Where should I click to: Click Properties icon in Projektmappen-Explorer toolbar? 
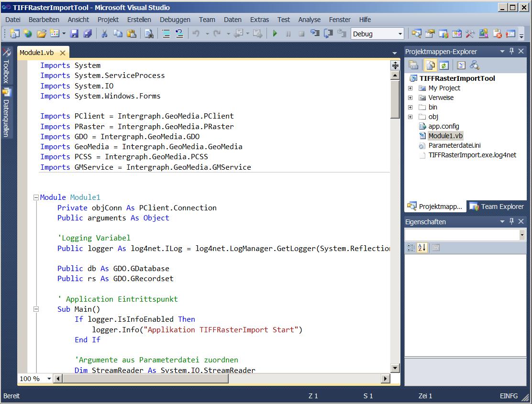[413, 65]
